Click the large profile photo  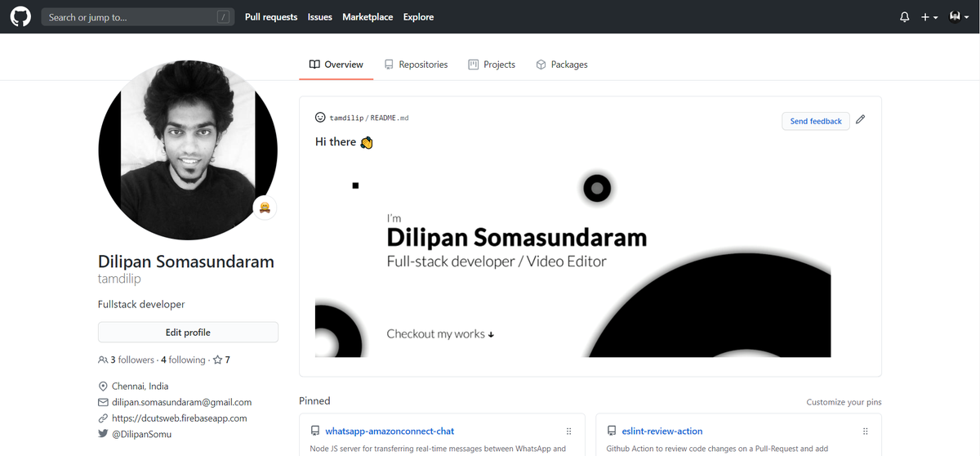(x=188, y=150)
